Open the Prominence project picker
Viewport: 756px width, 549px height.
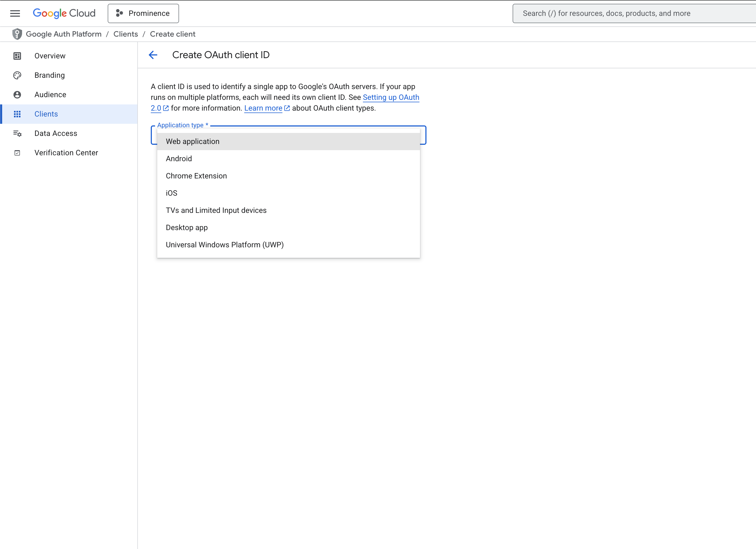(x=143, y=13)
